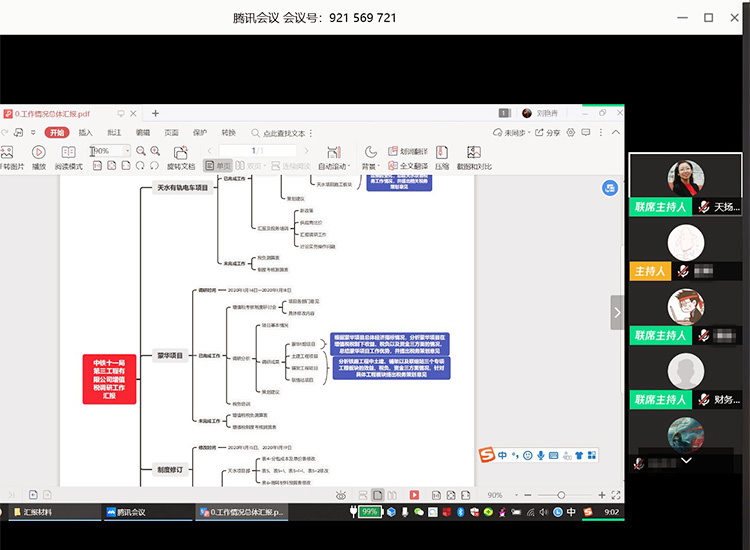Open 汇报材料 folder in taskbar
Image resolution: width=750 pixels, height=550 pixels.
[x=38, y=512]
